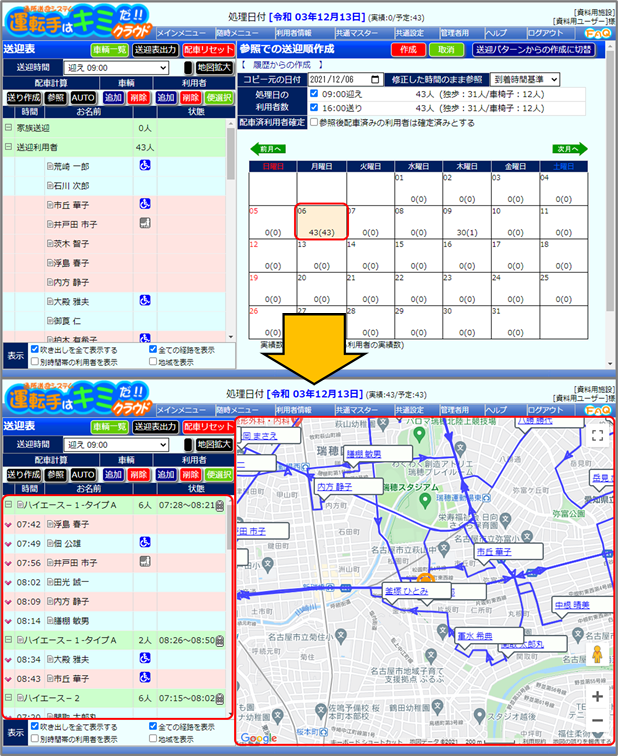This screenshot has height=756, width=618.
Task: Open 送迎時間 dropdown in bottom map screen
Action: click(x=116, y=445)
